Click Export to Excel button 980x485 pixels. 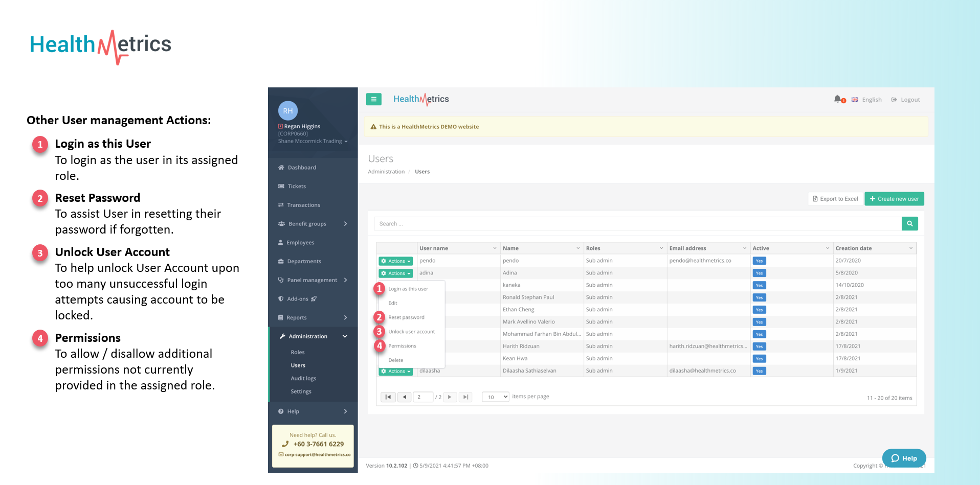click(835, 199)
